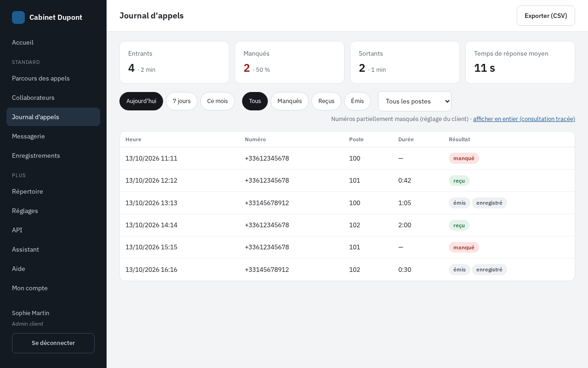The width and height of the screenshot is (588, 368).
Task: Click the manqué badge on the 11:11 call
Action: point(464,158)
